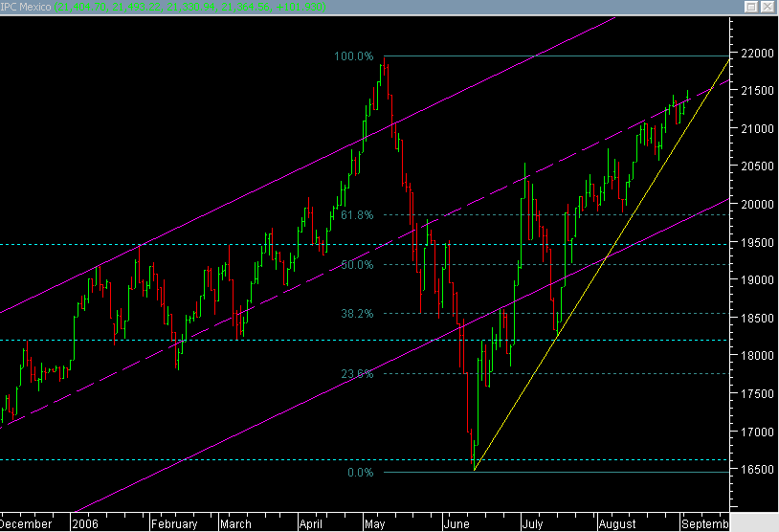This screenshot has width=779, height=532.
Task: Click the 18000 price axis label
Action: click(x=757, y=356)
